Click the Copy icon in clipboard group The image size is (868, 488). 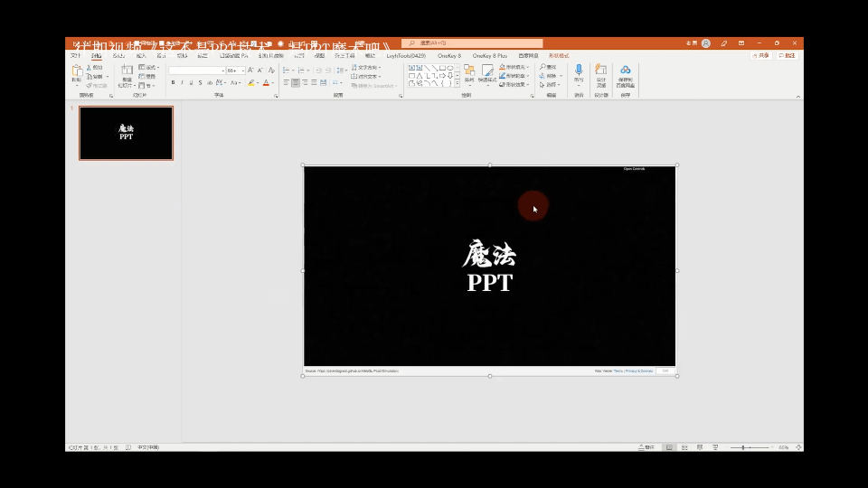[x=90, y=76]
